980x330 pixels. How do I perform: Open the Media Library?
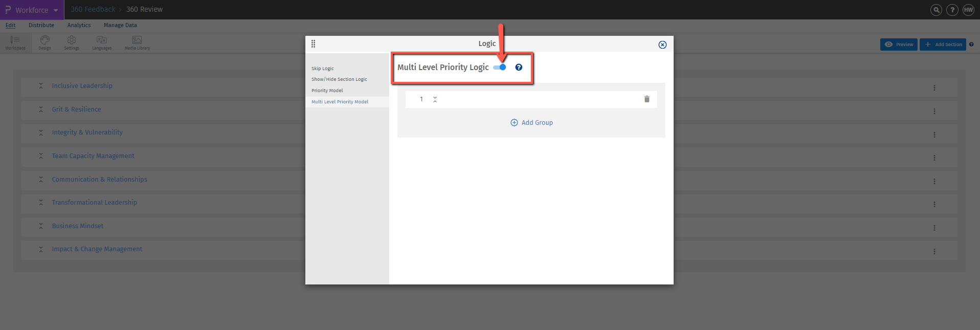click(x=137, y=43)
